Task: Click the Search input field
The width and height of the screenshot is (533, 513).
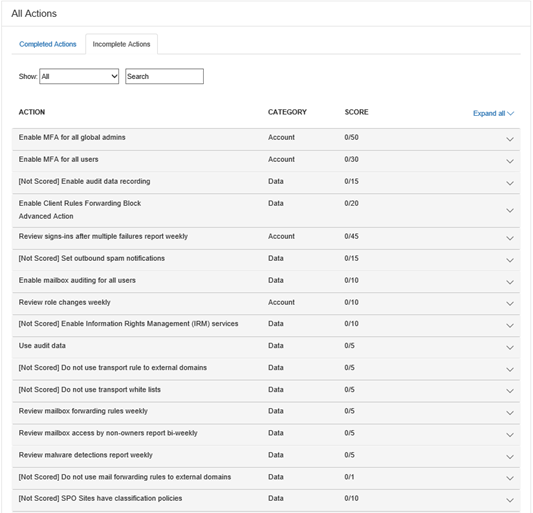Action: click(165, 76)
